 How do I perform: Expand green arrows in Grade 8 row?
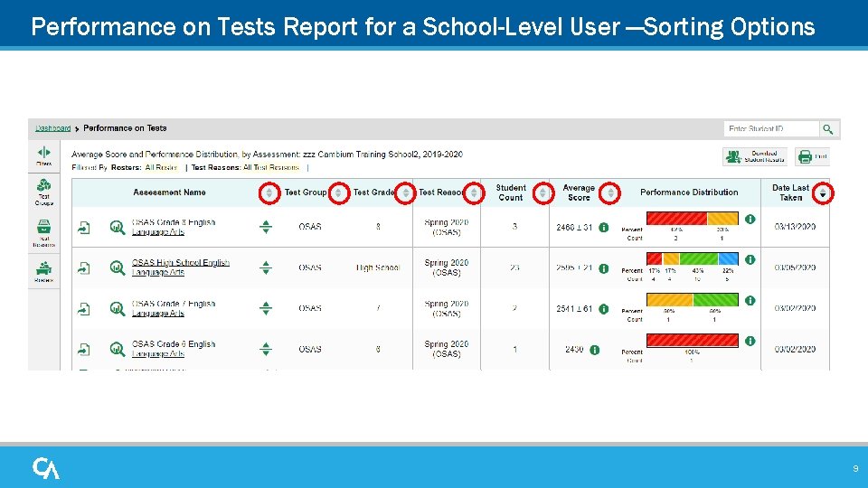(x=266, y=227)
